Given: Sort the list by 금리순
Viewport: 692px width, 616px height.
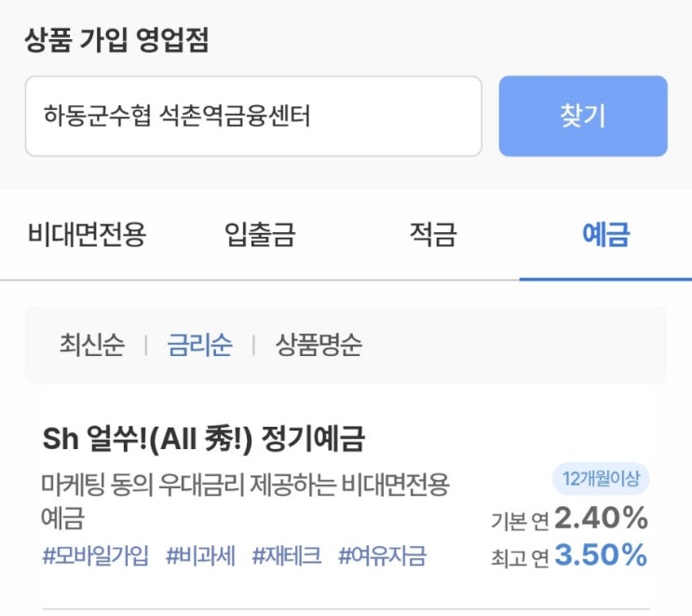Looking at the screenshot, I should (199, 346).
